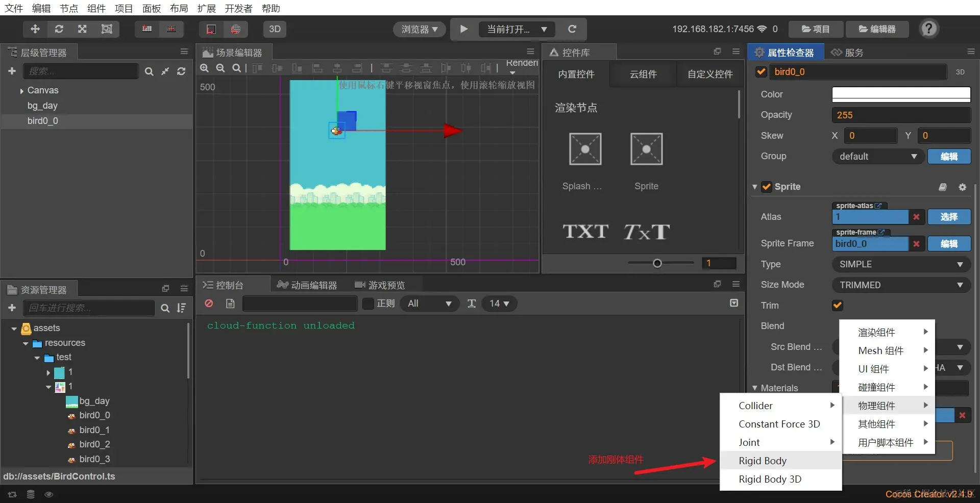Click the 编辑 button beside Sprite Frame
The width and height of the screenshot is (980, 503).
point(949,244)
